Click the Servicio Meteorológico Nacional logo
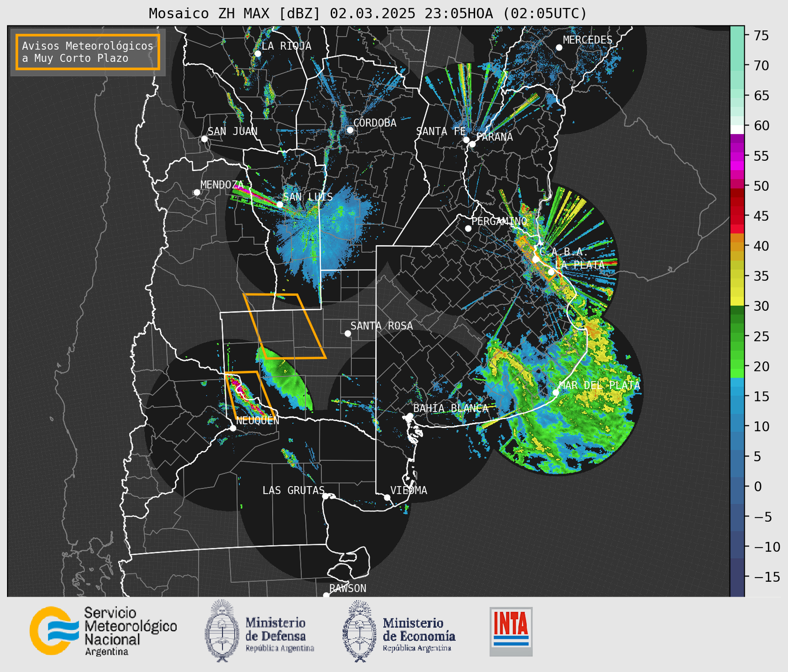 pos(103,631)
